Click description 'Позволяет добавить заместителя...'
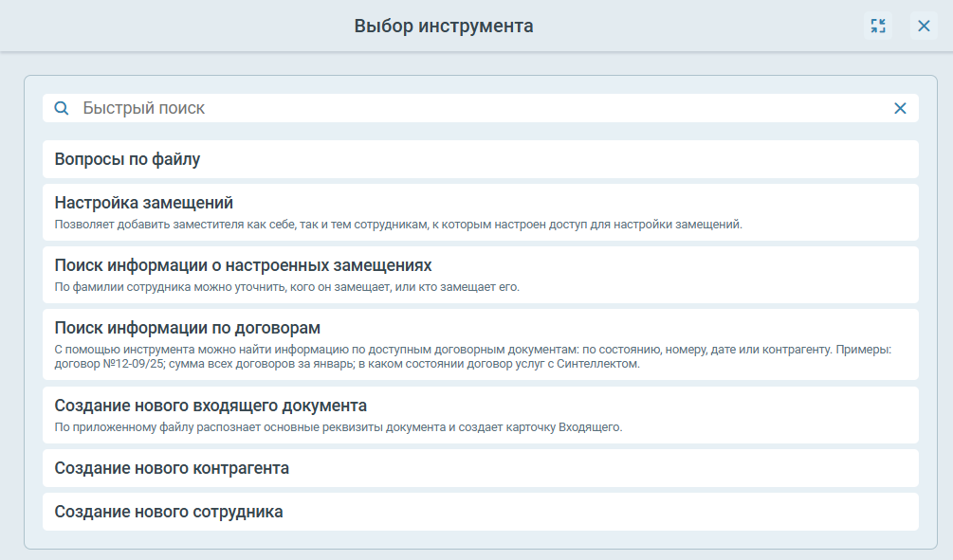 (x=397, y=225)
